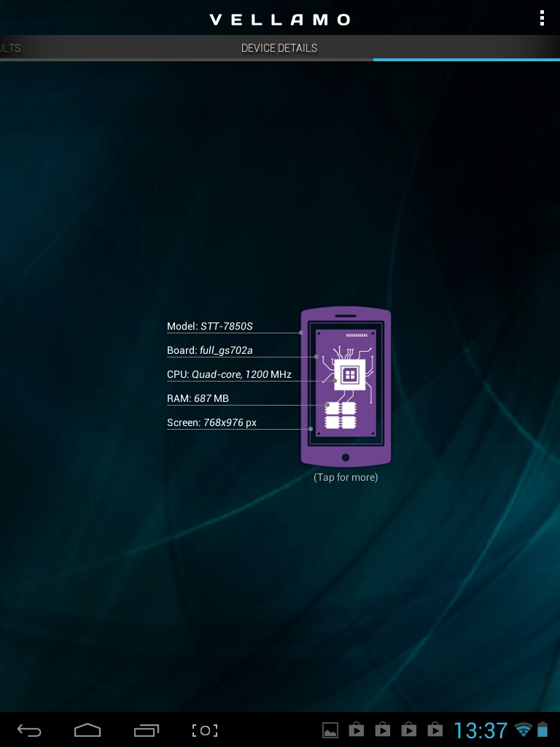Screen dimensions: 560x747
Task: Open the recent apps switcher
Action: tap(147, 730)
